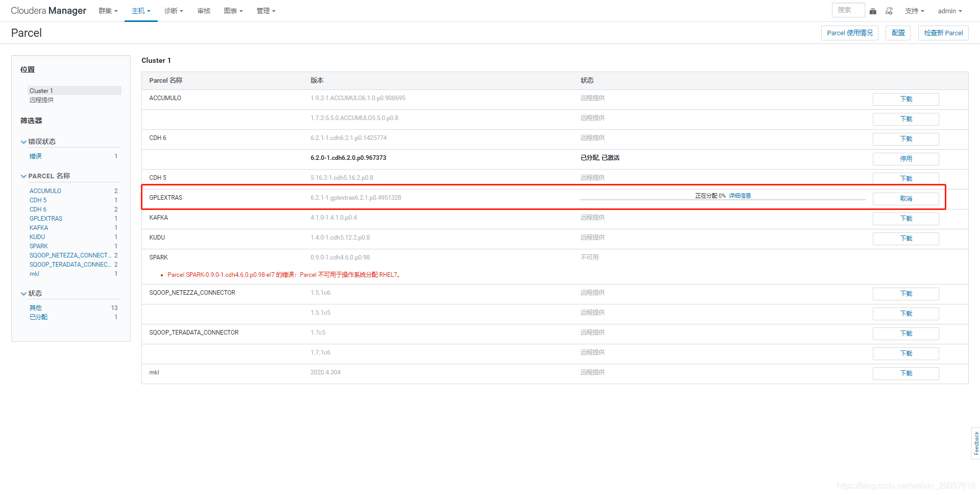Click the Parcel 名称 column header

166,80
